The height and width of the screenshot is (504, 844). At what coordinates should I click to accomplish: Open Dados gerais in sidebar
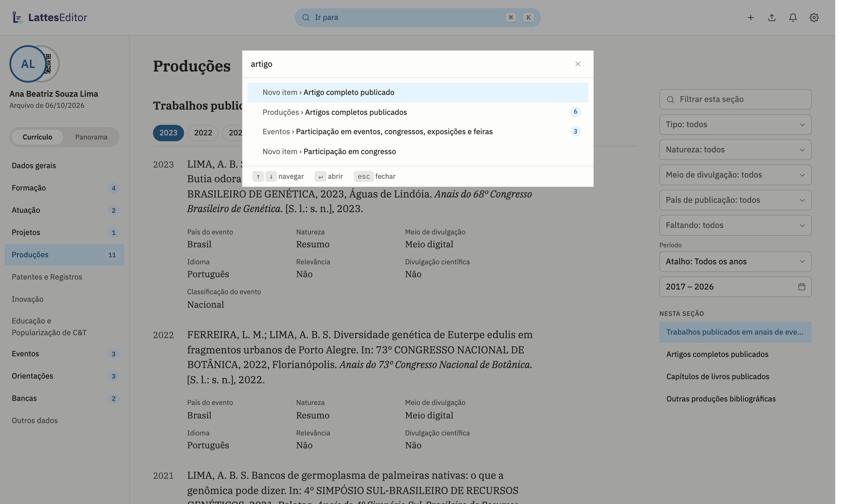64,166
